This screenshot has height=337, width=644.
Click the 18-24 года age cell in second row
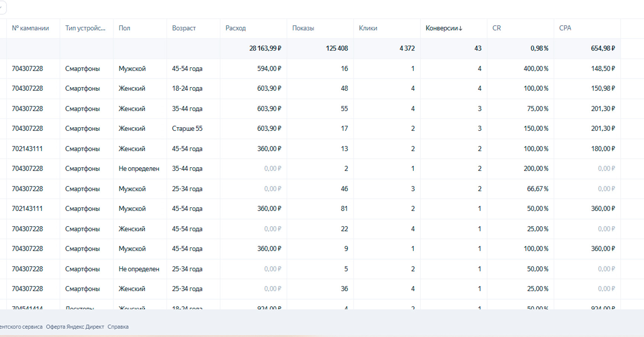click(187, 89)
